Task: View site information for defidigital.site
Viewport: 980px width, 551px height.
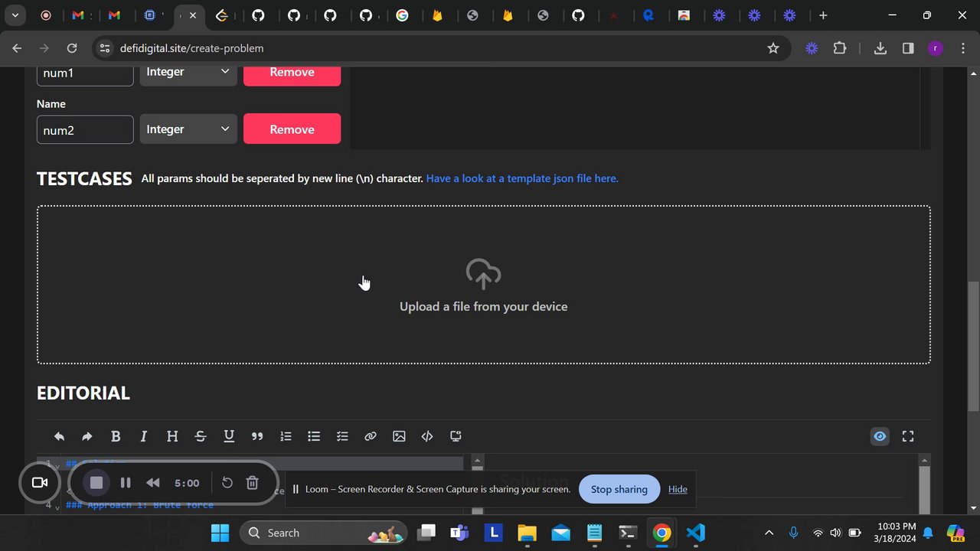Action: (104, 48)
